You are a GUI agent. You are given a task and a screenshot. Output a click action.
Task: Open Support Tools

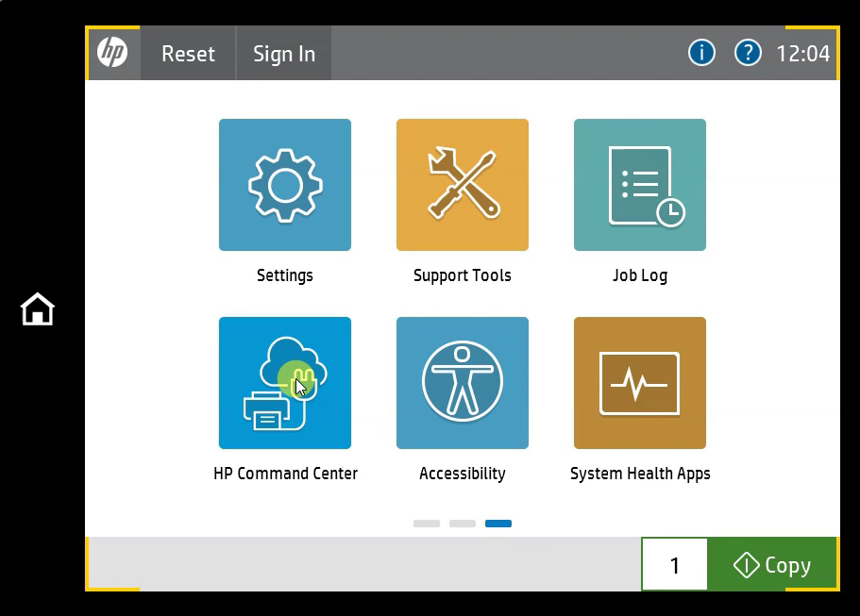coord(462,184)
